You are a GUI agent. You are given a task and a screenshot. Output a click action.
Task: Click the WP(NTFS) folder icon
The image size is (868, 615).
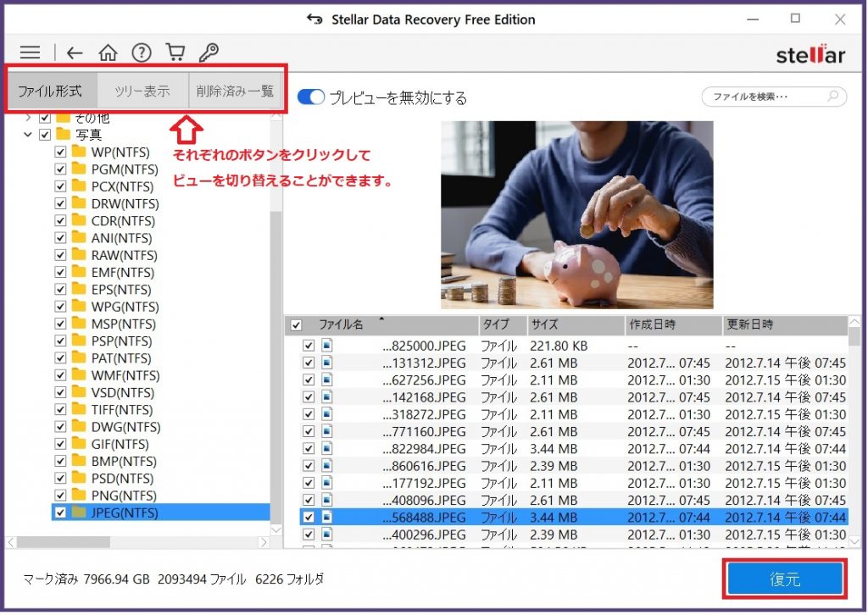point(79,152)
